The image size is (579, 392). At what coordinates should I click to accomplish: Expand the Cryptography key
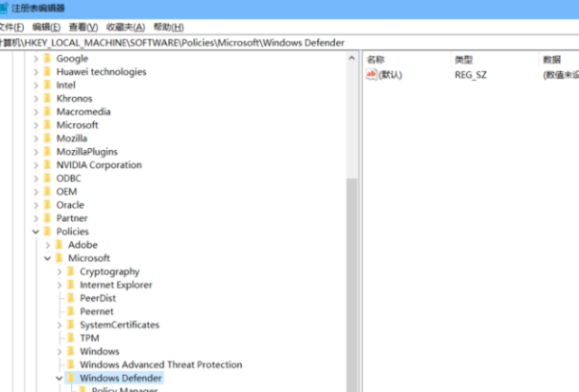pyautogui.click(x=59, y=271)
